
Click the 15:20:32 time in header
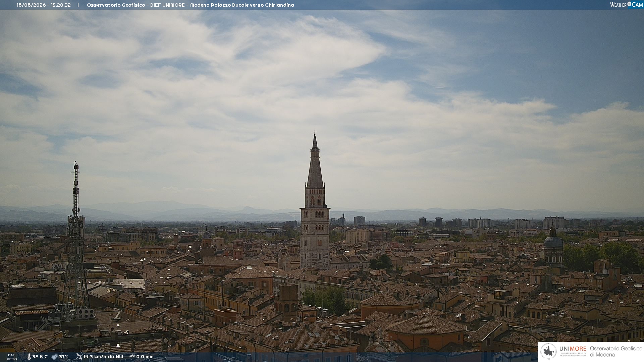click(x=61, y=5)
